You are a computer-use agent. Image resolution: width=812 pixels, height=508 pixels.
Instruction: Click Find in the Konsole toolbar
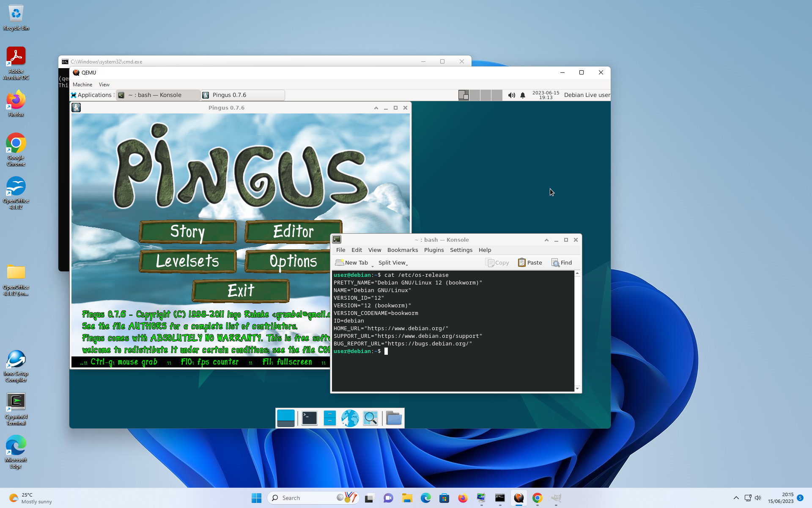(x=562, y=262)
